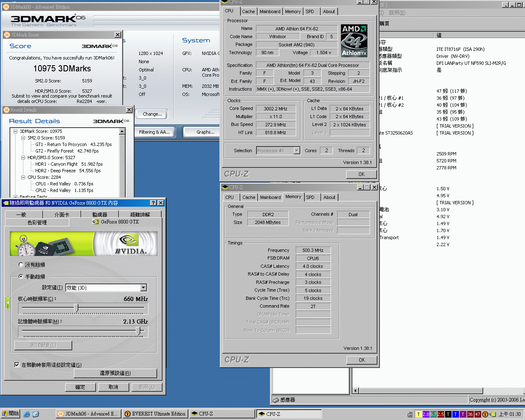Click the orange EVEREST info tray icon
Image resolution: width=525 pixels, height=420 pixels.
pyautogui.click(x=485, y=414)
